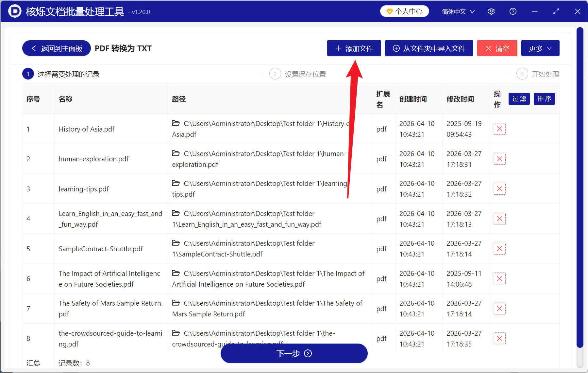Viewport: 588px width, 373px height.
Task: Open the folder icon next to SampleContract-Shuttle.pdf path
Action: [x=176, y=243]
